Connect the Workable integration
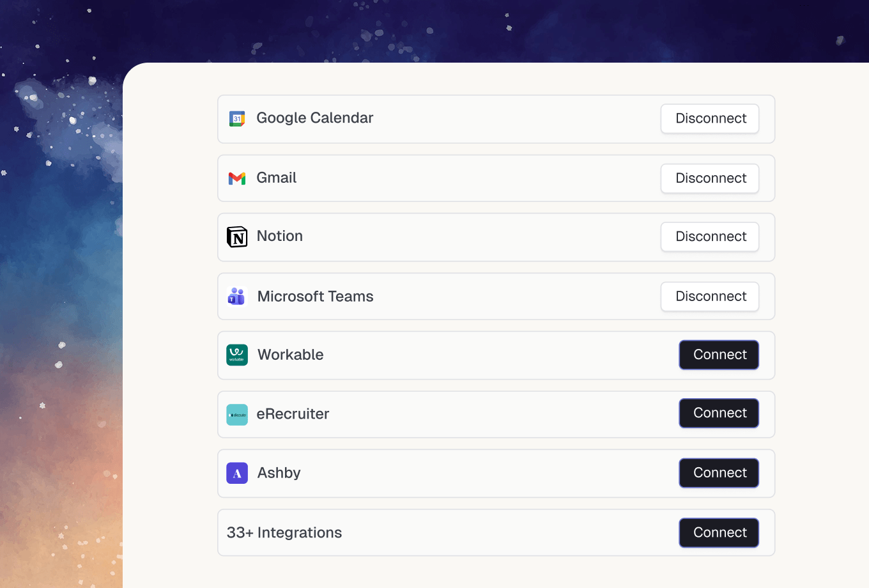This screenshot has height=588, width=869. [x=719, y=355]
